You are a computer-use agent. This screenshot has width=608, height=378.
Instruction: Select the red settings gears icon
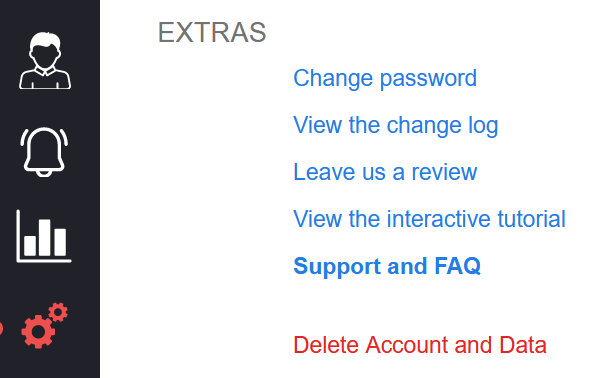pyautogui.click(x=45, y=325)
